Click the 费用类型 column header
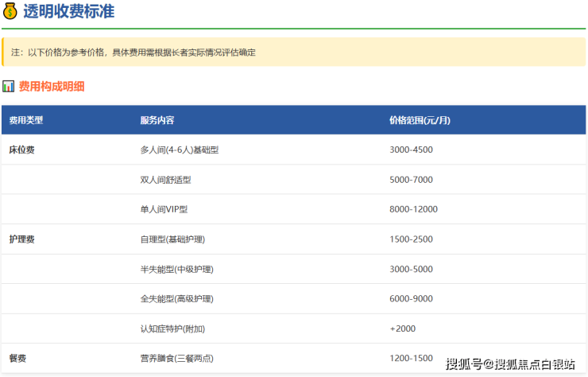The width and height of the screenshot is (588, 377). [x=26, y=120]
